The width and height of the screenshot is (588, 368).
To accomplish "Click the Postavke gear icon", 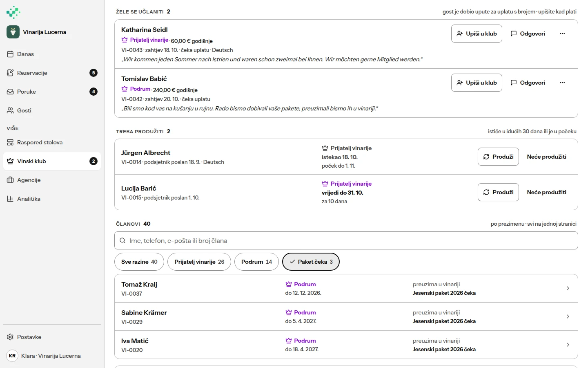I will (10, 337).
